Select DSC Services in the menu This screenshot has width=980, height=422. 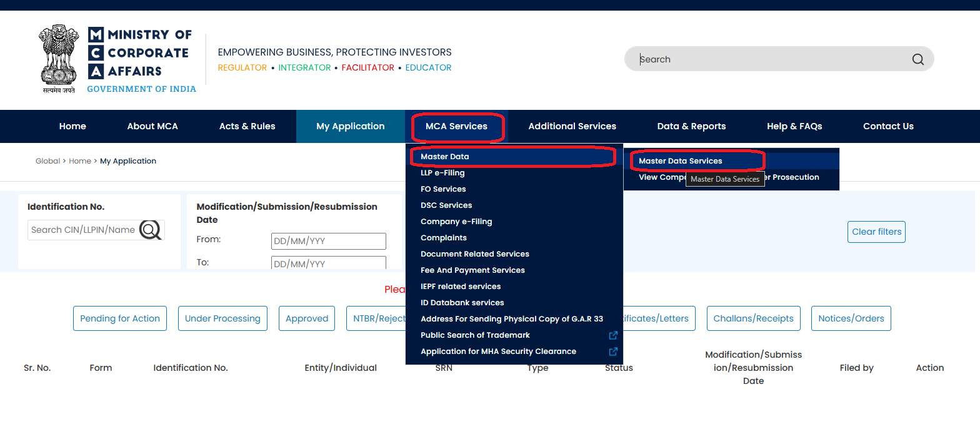tap(446, 205)
